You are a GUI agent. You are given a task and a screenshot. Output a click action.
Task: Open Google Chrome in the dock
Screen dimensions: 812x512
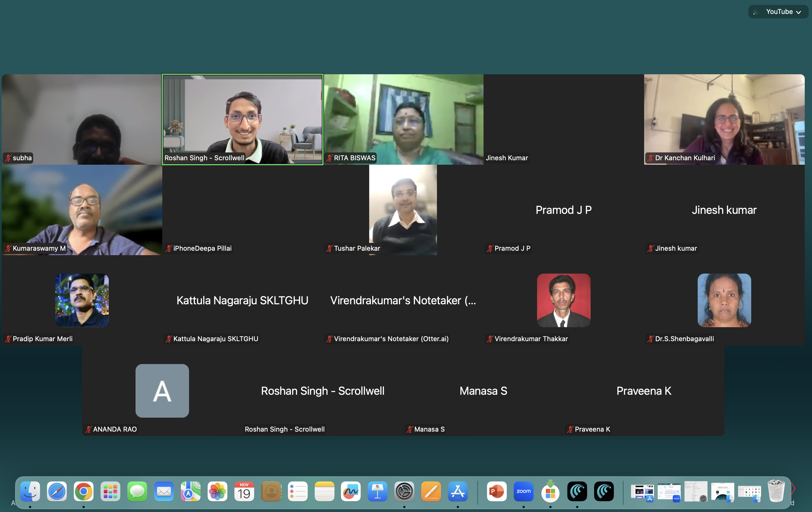[83, 491]
